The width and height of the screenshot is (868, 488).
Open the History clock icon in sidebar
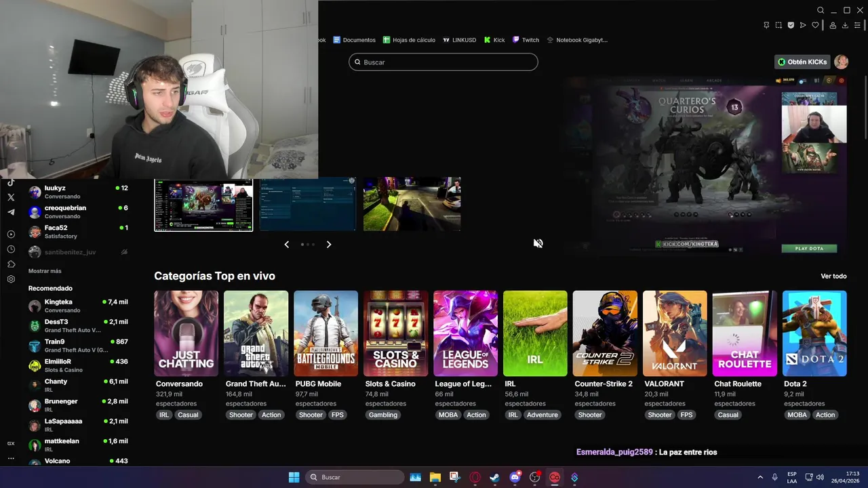(11, 249)
